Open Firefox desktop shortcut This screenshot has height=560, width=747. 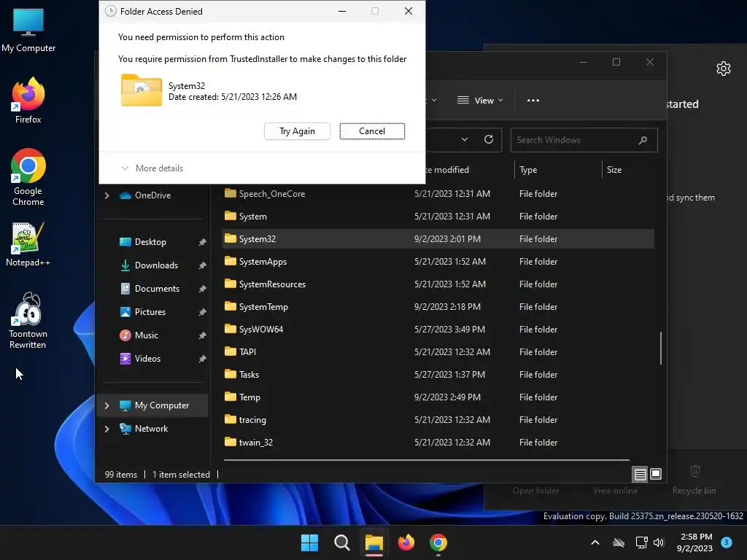[x=28, y=100]
